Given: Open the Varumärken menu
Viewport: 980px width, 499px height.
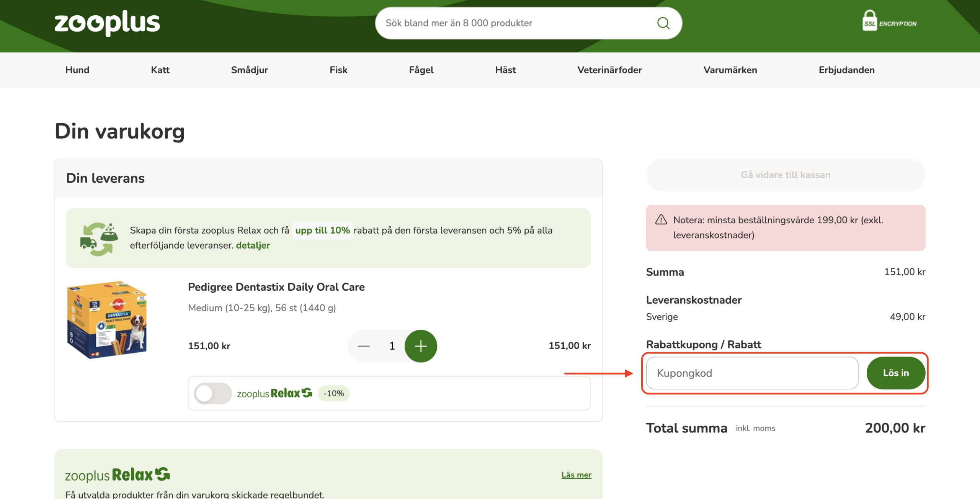Looking at the screenshot, I should [x=730, y=70].
